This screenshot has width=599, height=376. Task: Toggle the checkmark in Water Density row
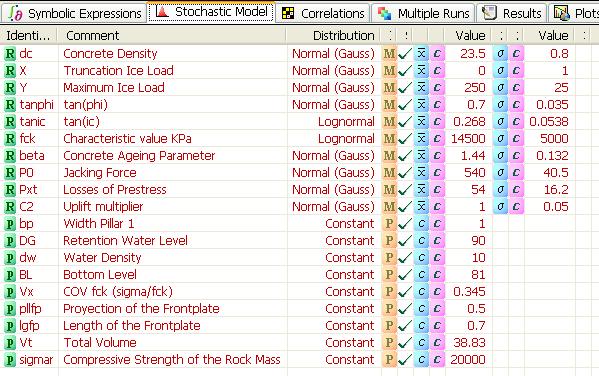click(x=405, y=258)
